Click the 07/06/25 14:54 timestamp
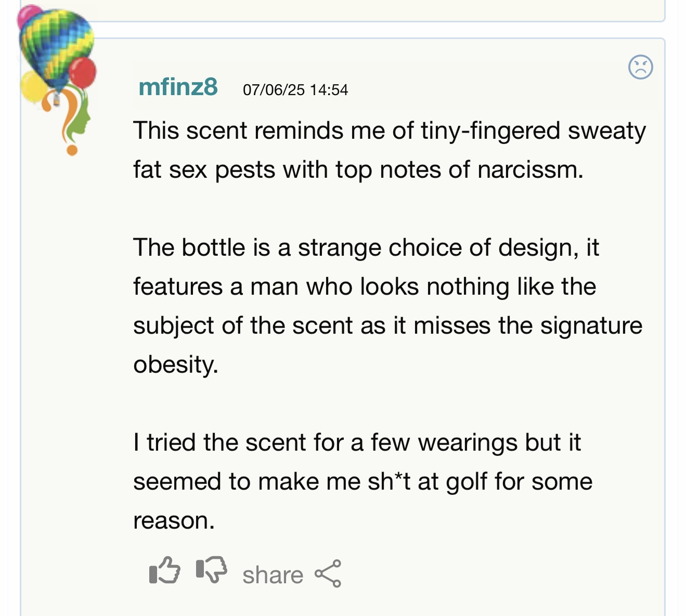This screenshot has width=686, height=616. coord(295,90)
